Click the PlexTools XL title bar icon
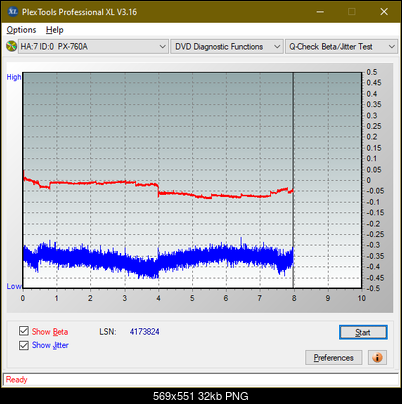Screen dimensions: 402x404 [x=13, y=12]
